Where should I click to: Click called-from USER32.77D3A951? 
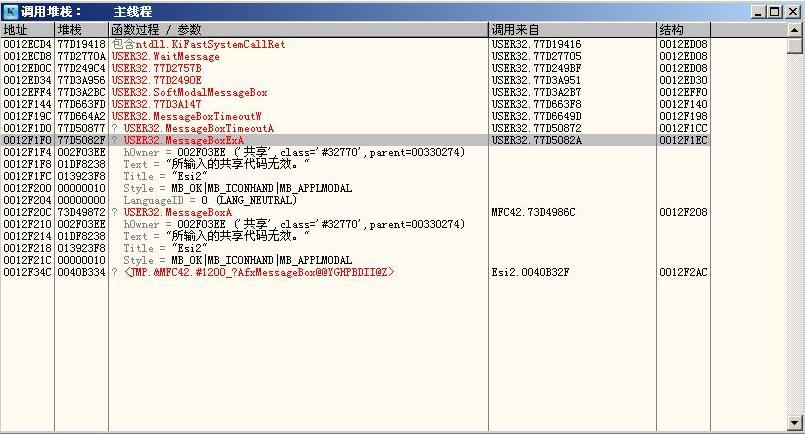pyautogui.click(x=536, y=80)
